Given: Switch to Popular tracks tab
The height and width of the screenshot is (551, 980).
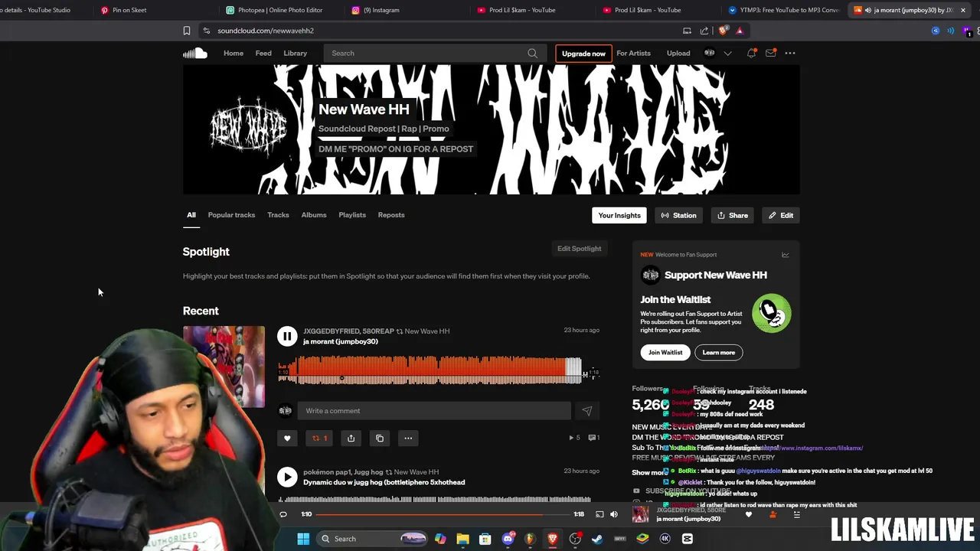Looking at the screenshot, I should [231, 215].
